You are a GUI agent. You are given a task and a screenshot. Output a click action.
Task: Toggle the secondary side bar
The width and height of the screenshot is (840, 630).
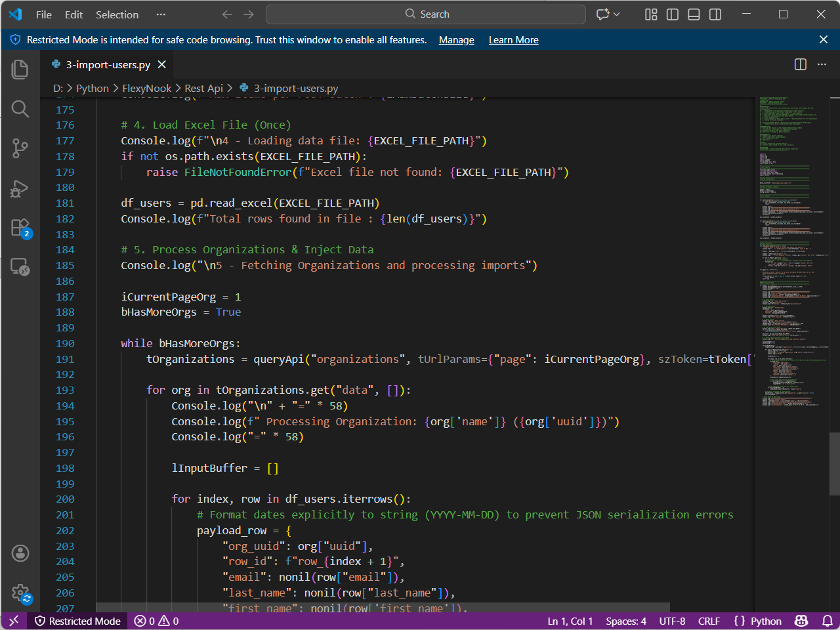[715, 14]
